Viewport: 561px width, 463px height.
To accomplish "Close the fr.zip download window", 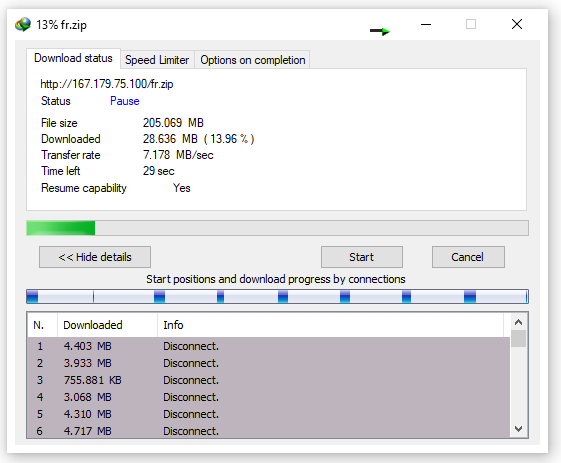I will pos(517,24).
